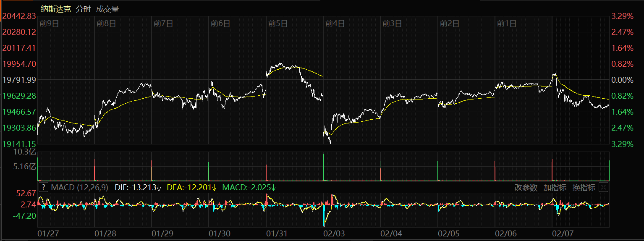Click the green volume bar at 02/05 open
The image size is (644, 241).
[x=438, y=171]
